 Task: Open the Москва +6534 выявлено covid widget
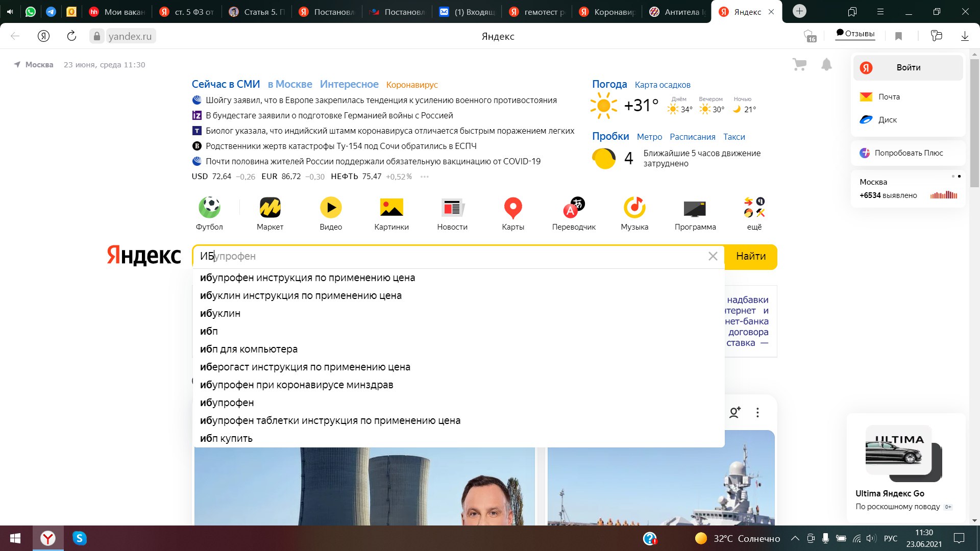point(908,189)
